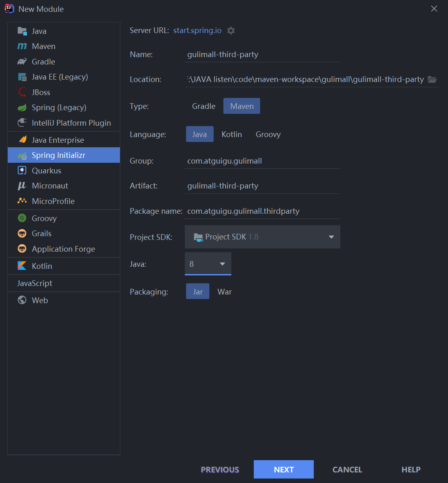Click the MicroProfile icon
Screen dimensions: 448x483
click(x=22, y=201)
